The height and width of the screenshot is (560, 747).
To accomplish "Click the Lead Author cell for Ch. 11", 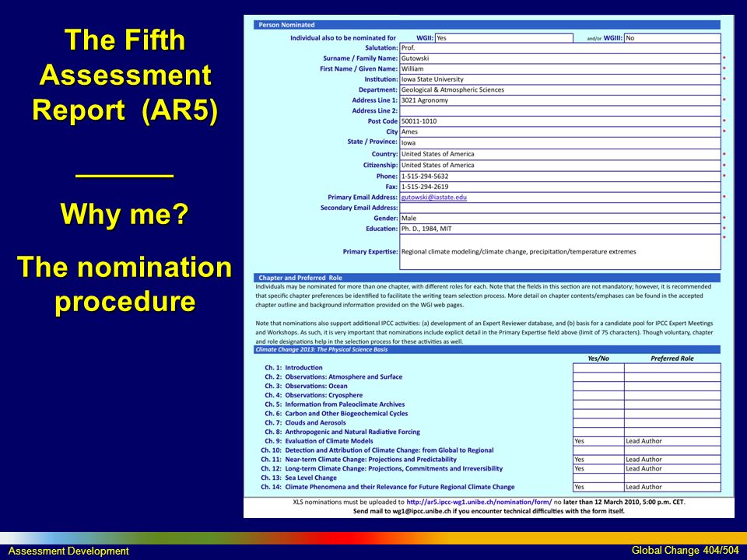I will (x=672, y=460).
